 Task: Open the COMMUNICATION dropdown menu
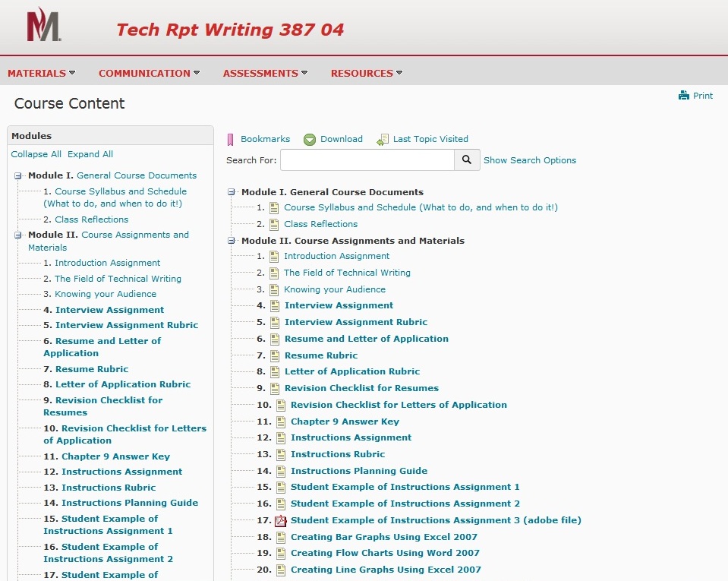(149, 74)
